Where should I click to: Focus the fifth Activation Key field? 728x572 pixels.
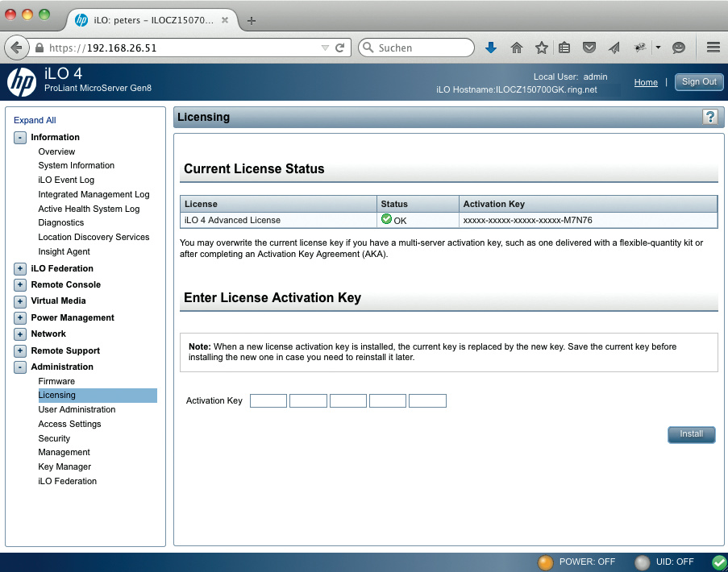coord(427,401)
